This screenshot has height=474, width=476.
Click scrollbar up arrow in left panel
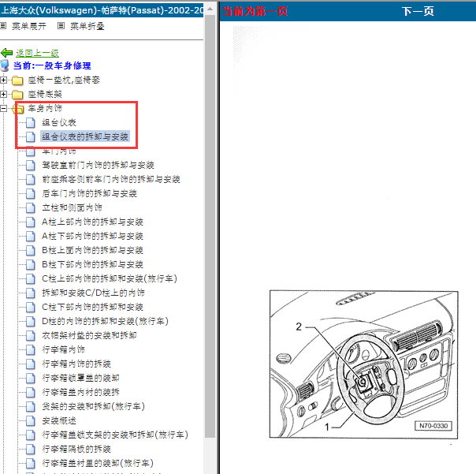click(x=210, y=9)
